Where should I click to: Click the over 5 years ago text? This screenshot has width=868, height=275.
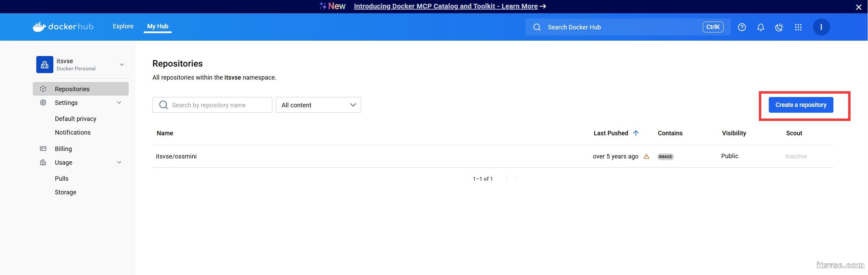(x=616, y=156)
